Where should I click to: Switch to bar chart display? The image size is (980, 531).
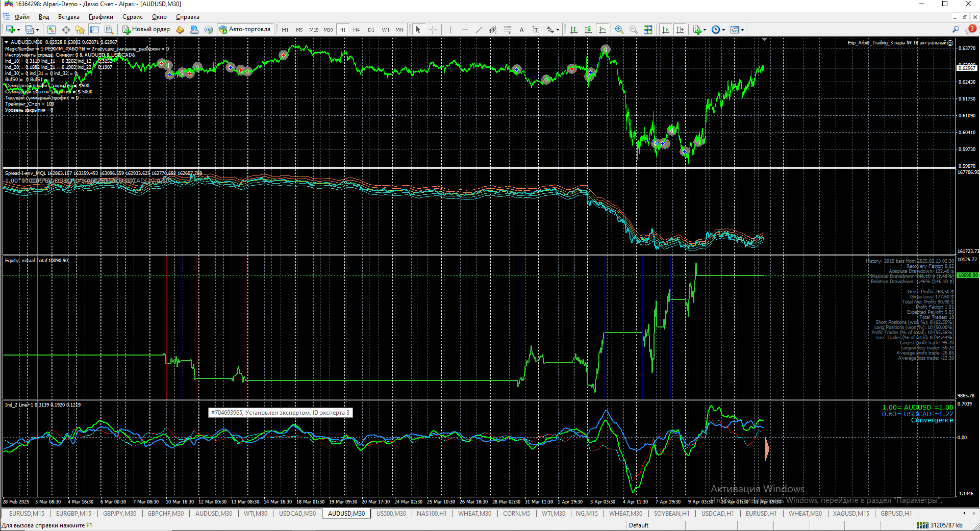pos(574,30)
